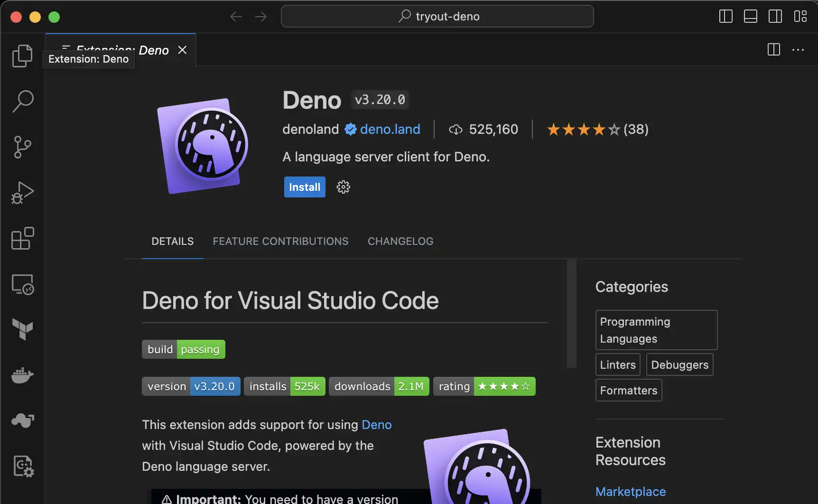Select the Linters category

coord(618,364)
